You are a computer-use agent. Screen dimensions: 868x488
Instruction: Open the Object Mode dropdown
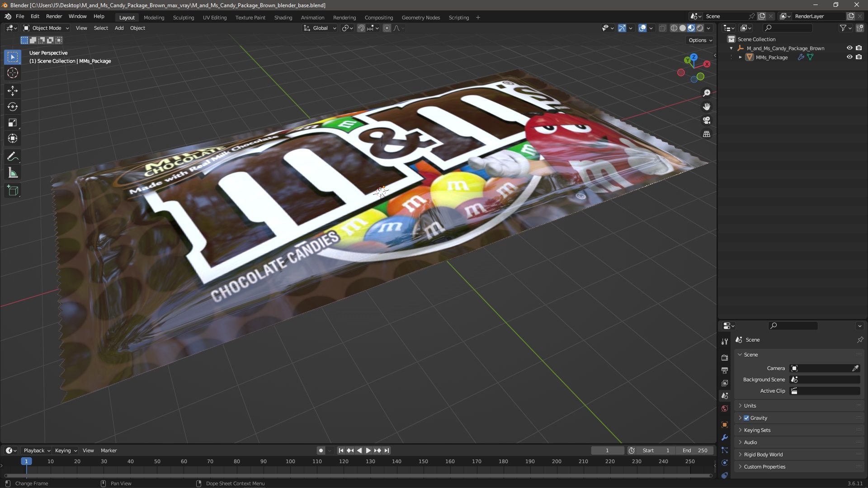tap(46, 28)
